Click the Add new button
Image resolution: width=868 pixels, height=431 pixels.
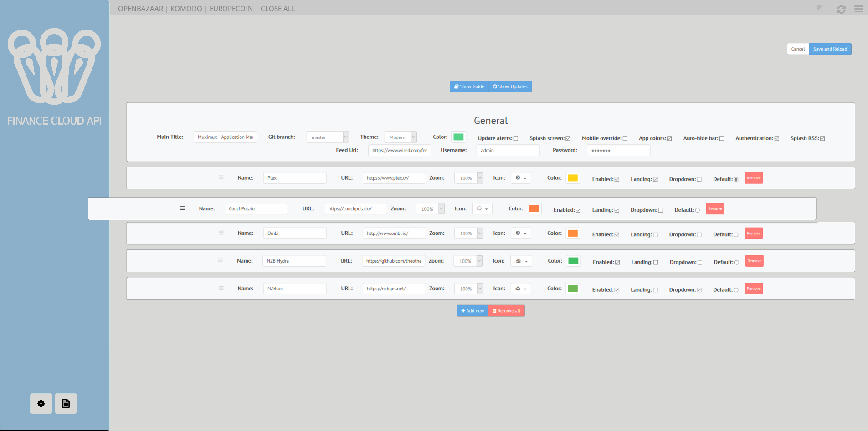(473, 311)
